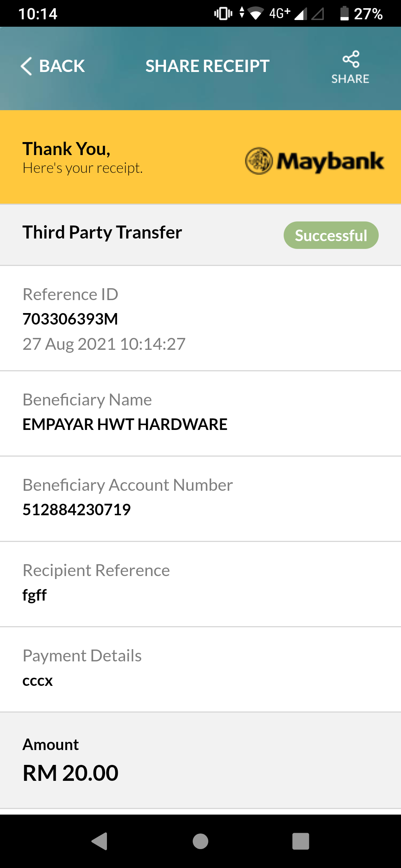This screenshot has width=401, height=868.
Task: Tap Android recent apps square
Action: point(301,841)
